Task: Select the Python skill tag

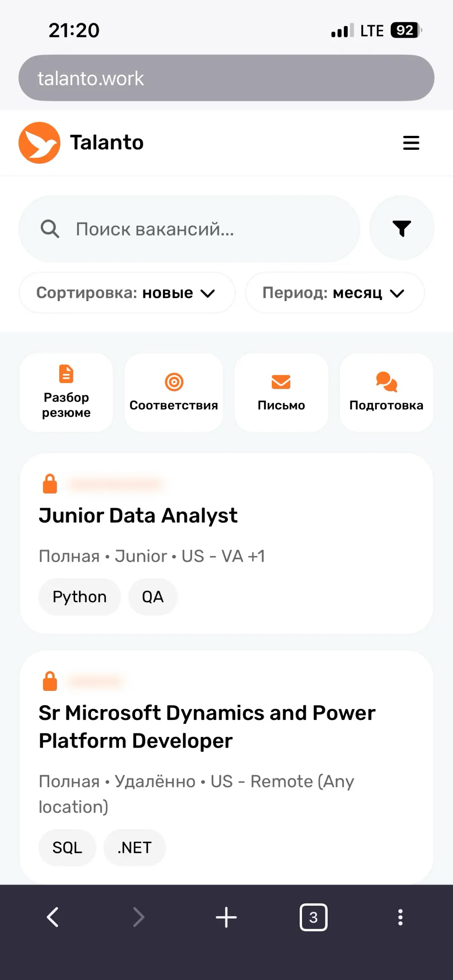Action: pos(80,597)
